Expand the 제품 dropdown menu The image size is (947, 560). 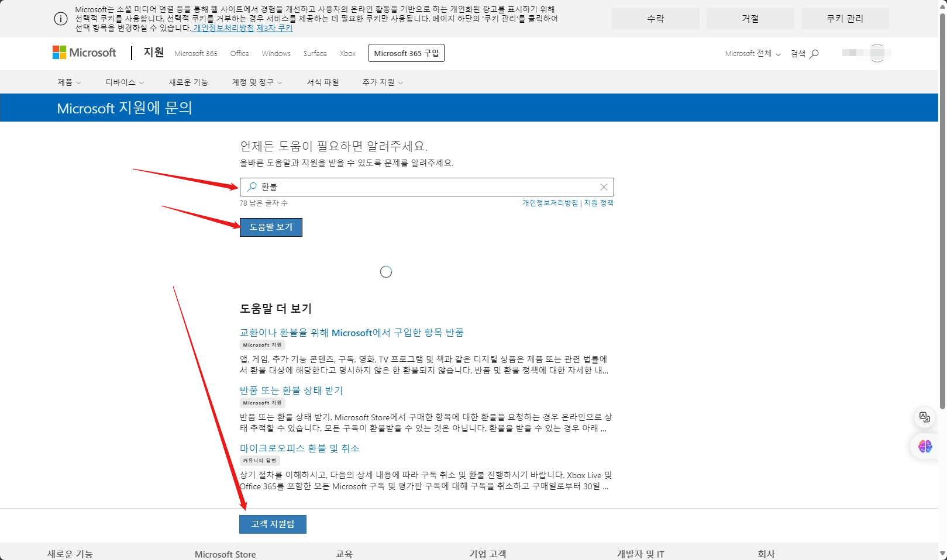(x=69, y=82)
